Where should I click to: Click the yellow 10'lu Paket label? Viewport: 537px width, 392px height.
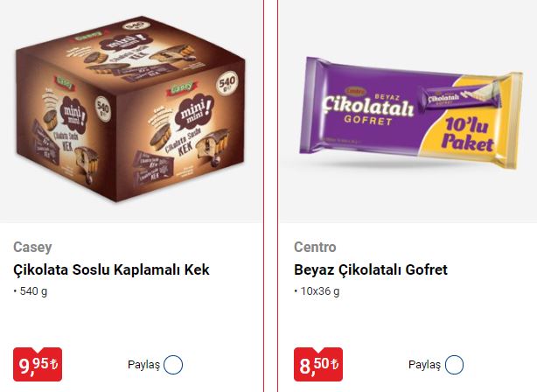tap(467, 135)
